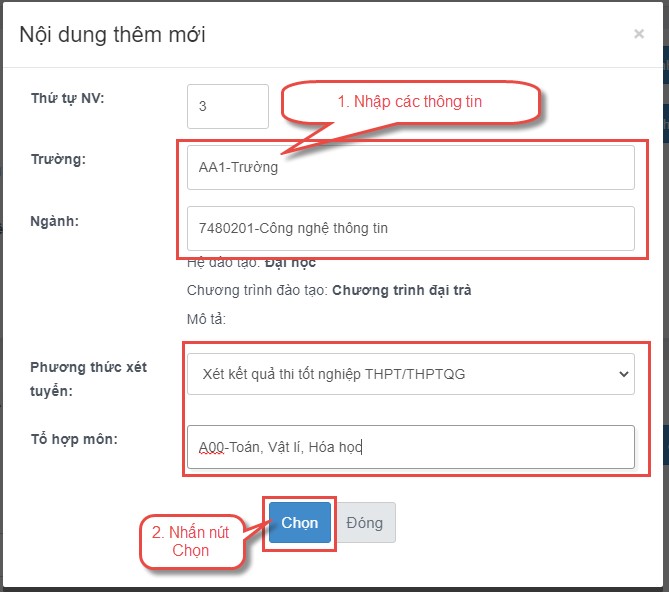Click the chevron arrow of the xét tuyển select
Screen dimensions: 669x592
[x=624, y=374]
